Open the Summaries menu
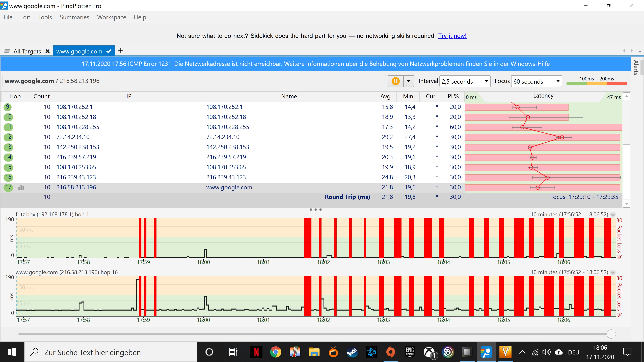Image resolution: width=644 pixels, height=362 pixels. [74, 17]
